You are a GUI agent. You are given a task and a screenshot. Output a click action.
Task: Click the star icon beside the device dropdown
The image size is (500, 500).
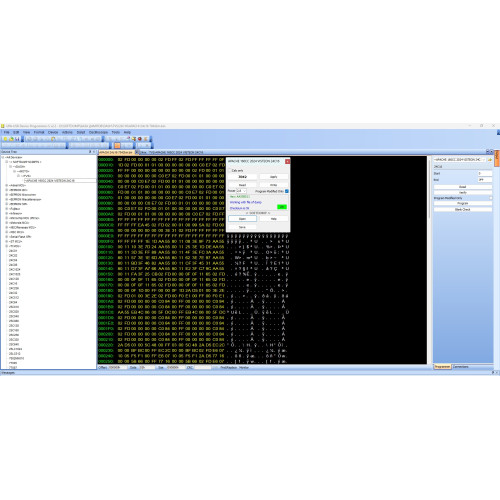[490, 160]
